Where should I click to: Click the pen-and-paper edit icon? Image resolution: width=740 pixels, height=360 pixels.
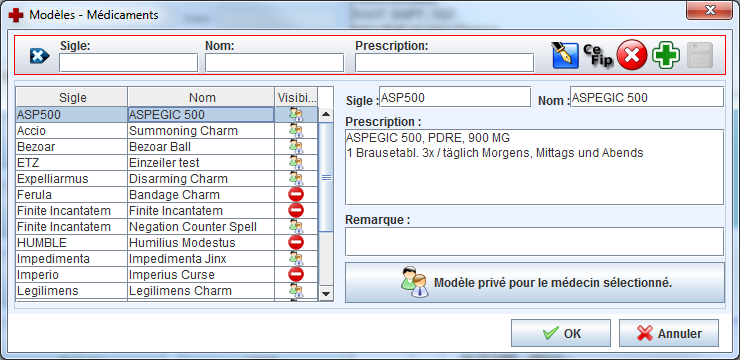click(565, 56)
